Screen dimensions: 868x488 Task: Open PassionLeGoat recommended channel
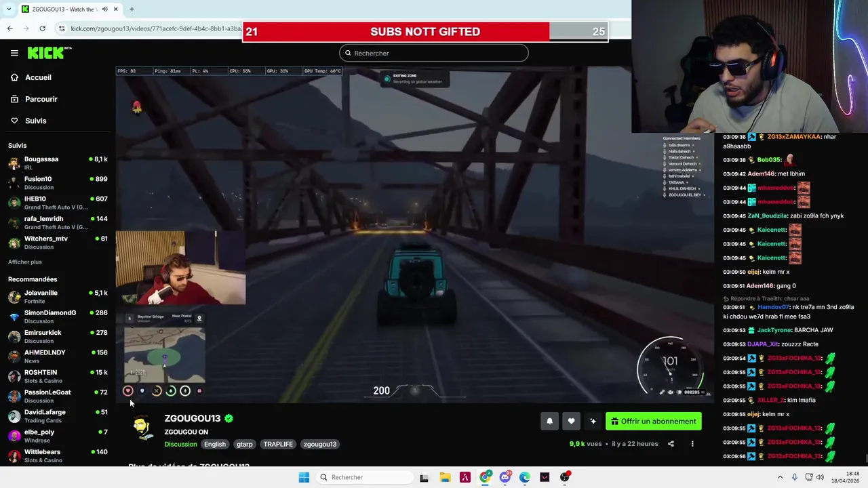pyautogui.click(x=58, y=396)
